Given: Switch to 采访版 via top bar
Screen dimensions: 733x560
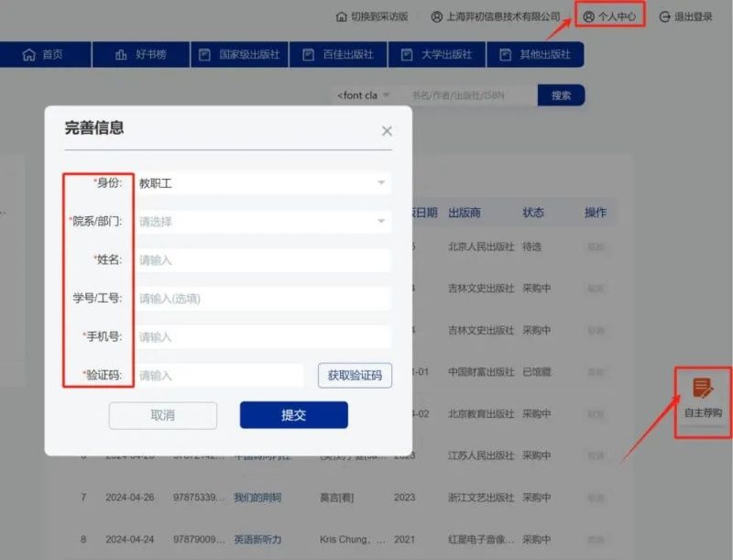Looking at the screenshot, I should pyautogui.click(x=371, y=16).
